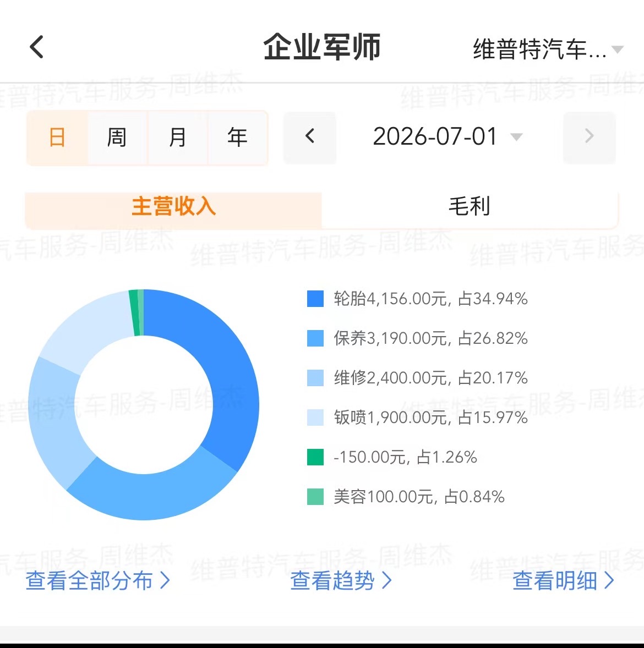The height and width of the screenshot is (648, 644).
Task: Select the 日 period tab
Action: click(x=57, y=138)
